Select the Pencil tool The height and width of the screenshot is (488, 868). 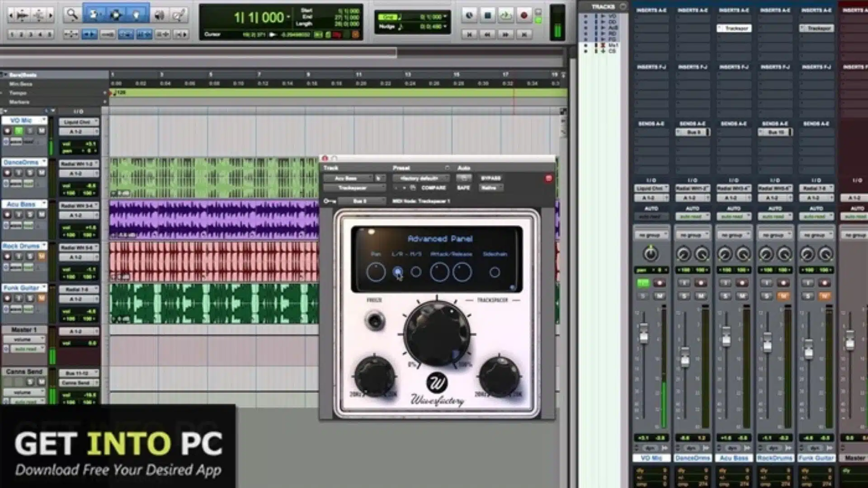(179, 15)
